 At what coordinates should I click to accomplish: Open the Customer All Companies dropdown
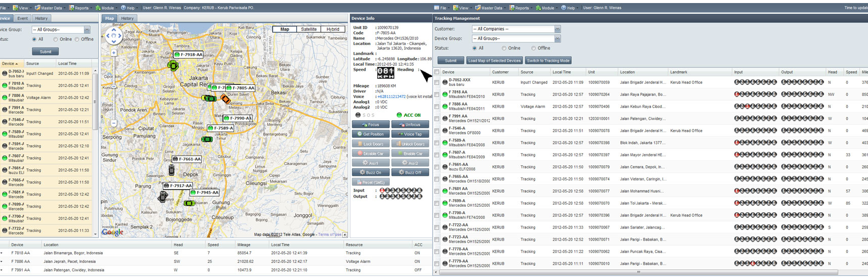(x=557, y=29)
